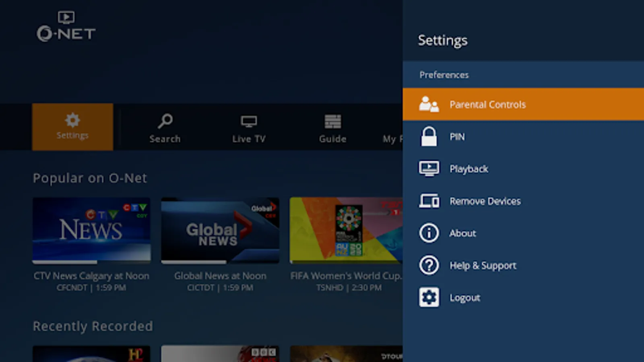Choose Remove Devices option

[523, 201]
